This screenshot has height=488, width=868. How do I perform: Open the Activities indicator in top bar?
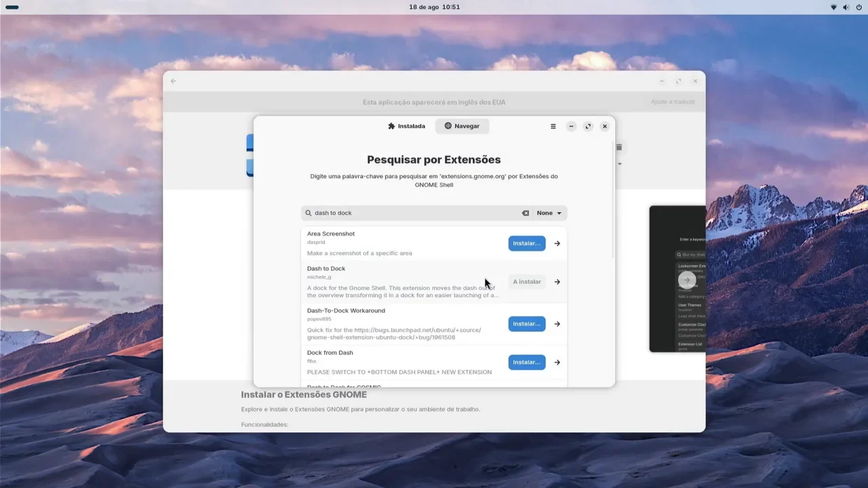12,7
